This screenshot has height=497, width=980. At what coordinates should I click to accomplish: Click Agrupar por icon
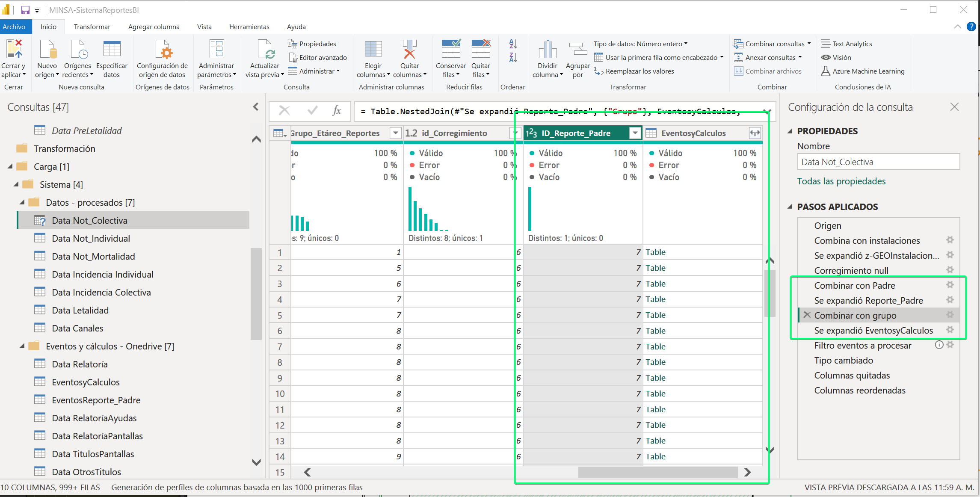578,49
